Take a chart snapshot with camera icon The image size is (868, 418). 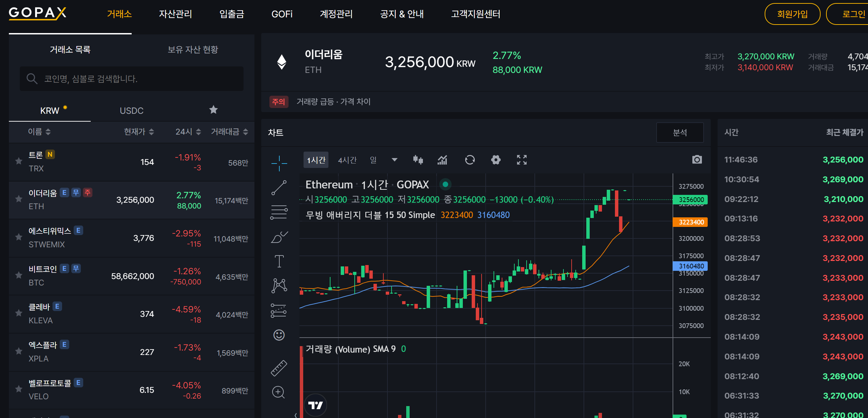[x=697, y=159]
